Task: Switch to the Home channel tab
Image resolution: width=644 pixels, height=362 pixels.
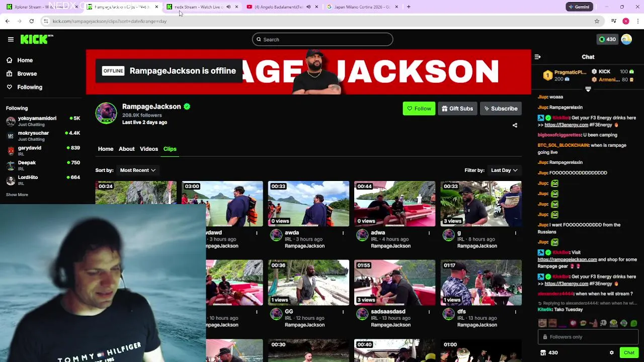Action: pos(105,149)
